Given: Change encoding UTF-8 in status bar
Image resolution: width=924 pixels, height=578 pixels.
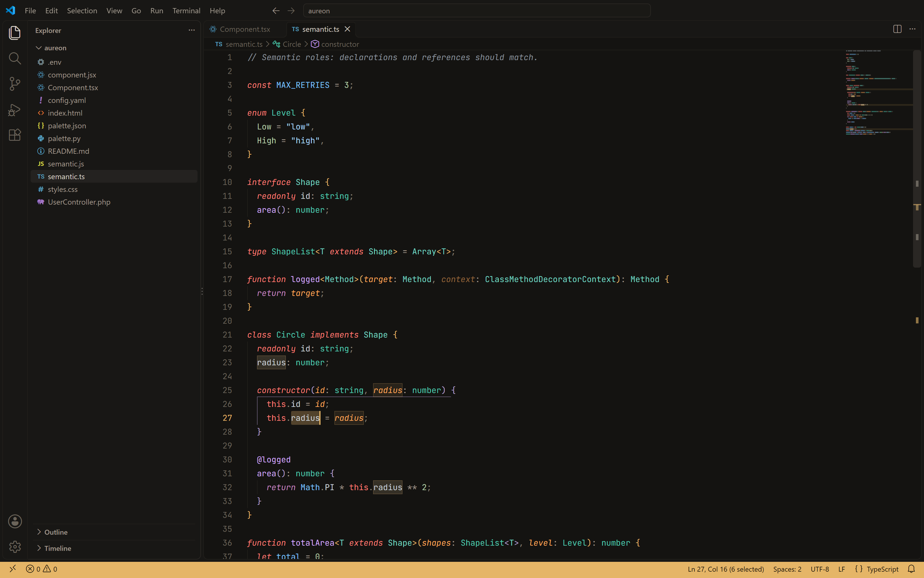Looking at the screenshot, I should [820, 569].
